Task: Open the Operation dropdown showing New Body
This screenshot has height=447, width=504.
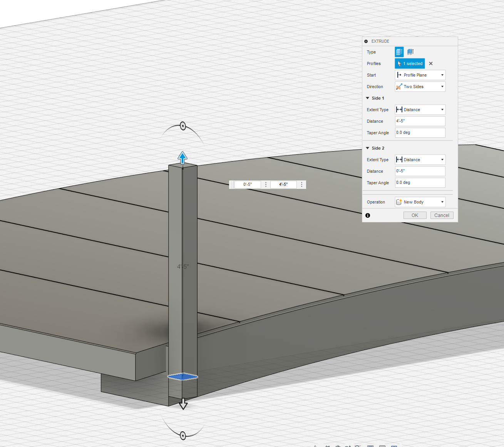Action: pyautogui.click(x=420, y=202)
